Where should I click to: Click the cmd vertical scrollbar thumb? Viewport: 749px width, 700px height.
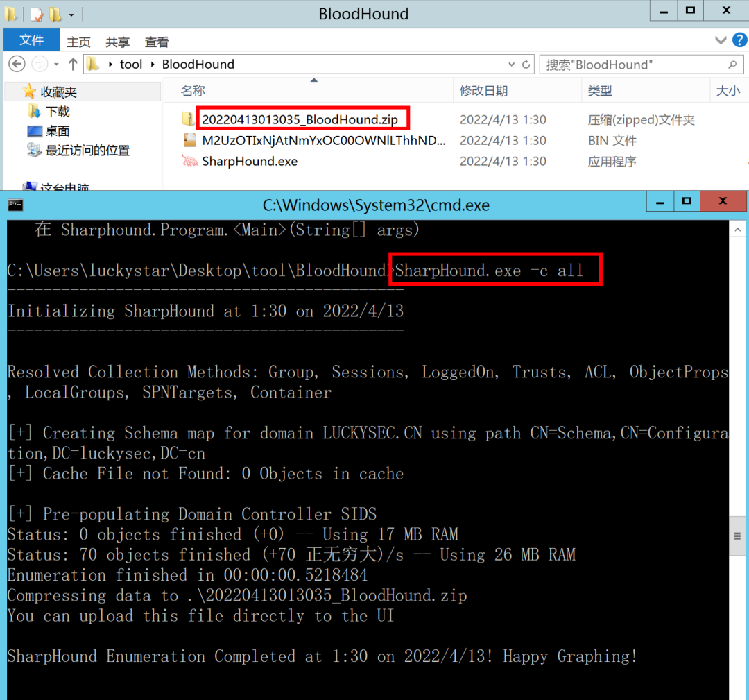coord(737,536)
